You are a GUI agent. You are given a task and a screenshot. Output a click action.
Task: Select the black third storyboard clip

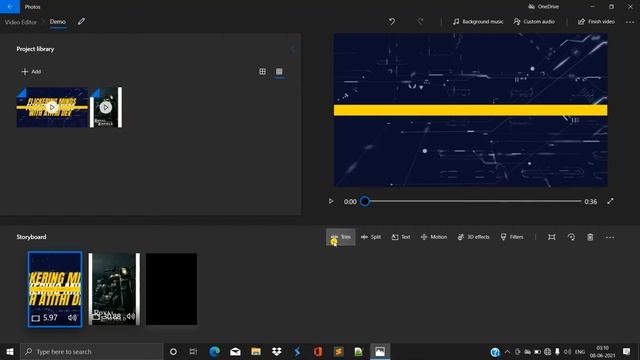point(171,289)
